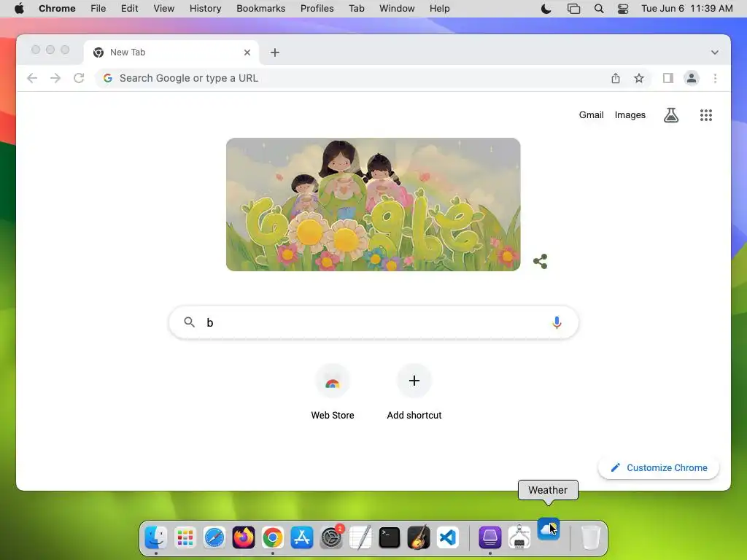The image size is (747, 560).
Task: Open Spotlight search in menu bar
Action: [x=599, y=9]
